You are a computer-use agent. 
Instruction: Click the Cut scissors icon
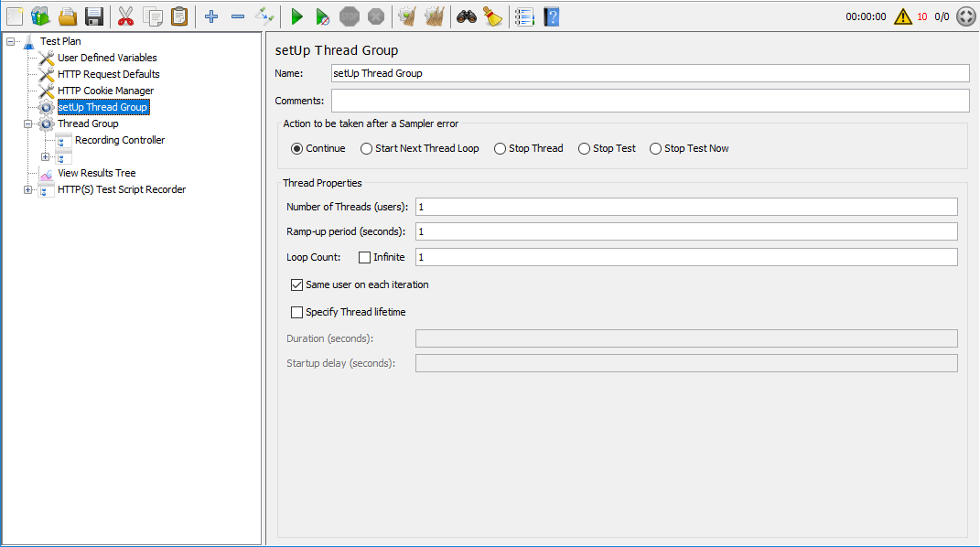(126, 16)
